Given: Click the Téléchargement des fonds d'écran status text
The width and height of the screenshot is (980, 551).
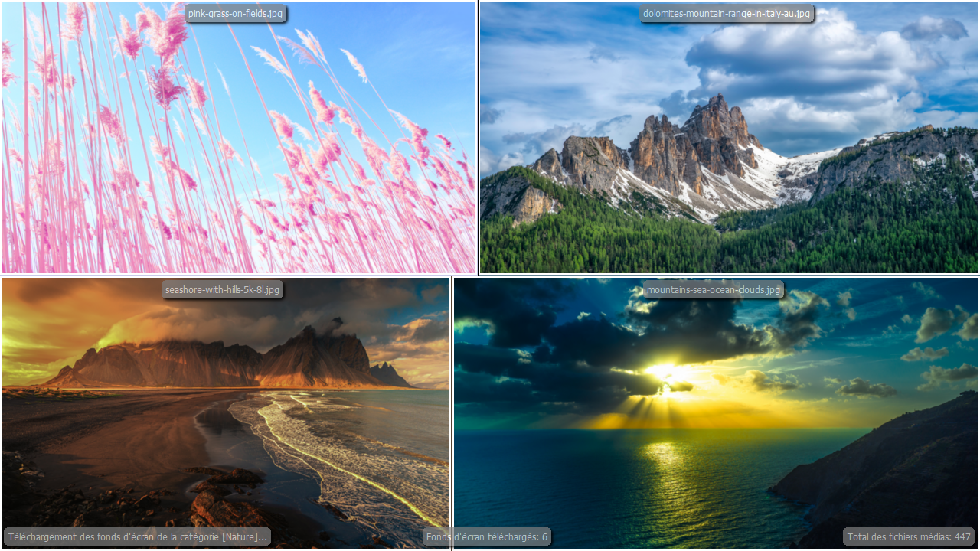Looking at the screenshot, I should [138, 536].
